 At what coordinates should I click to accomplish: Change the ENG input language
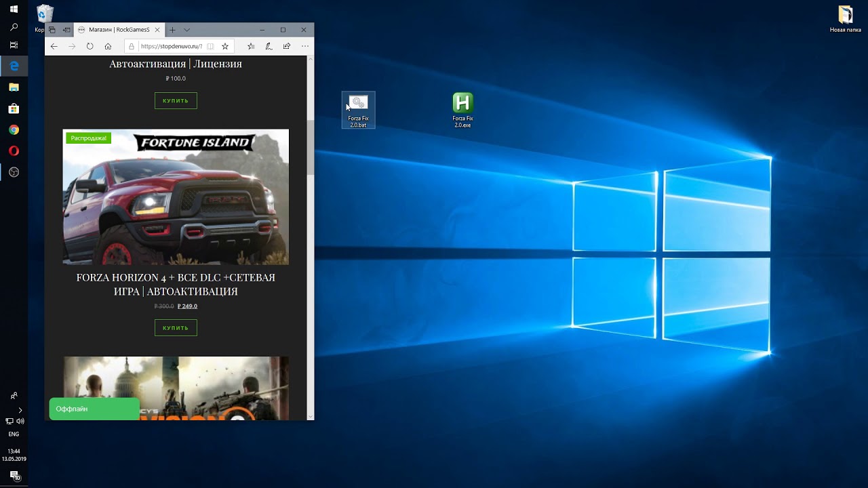[14, 434]
